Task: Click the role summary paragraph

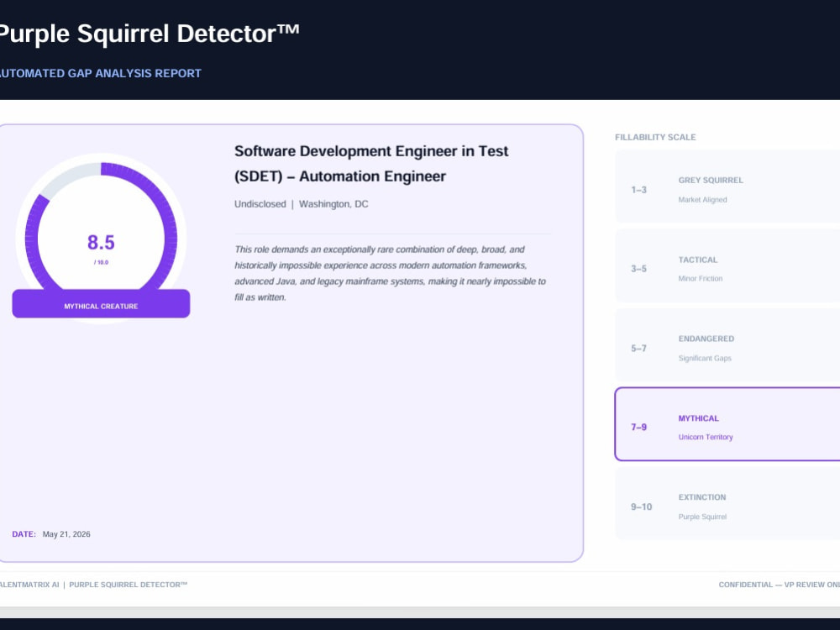Action: (391, 273)
